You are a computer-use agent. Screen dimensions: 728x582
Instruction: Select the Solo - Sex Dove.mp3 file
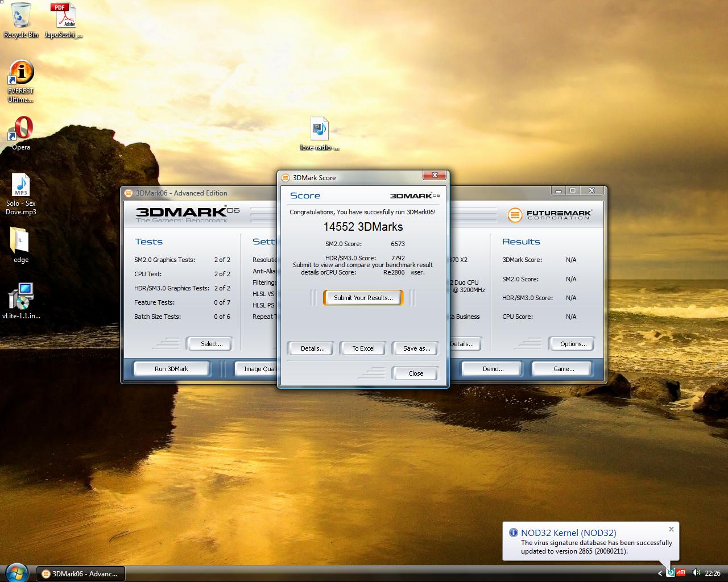(21, 194)
